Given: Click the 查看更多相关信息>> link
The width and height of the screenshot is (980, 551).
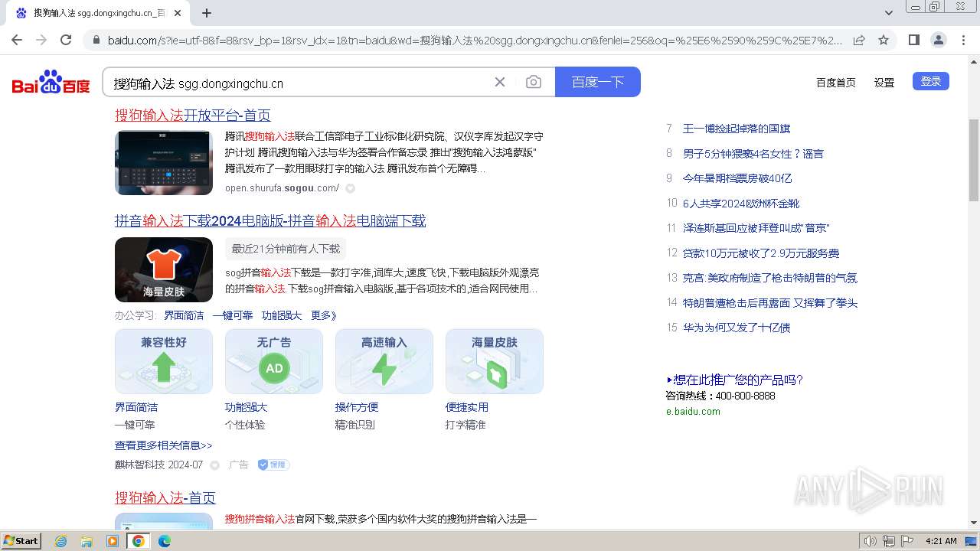Looking at the screenshot, I should (x=164, y=445).
